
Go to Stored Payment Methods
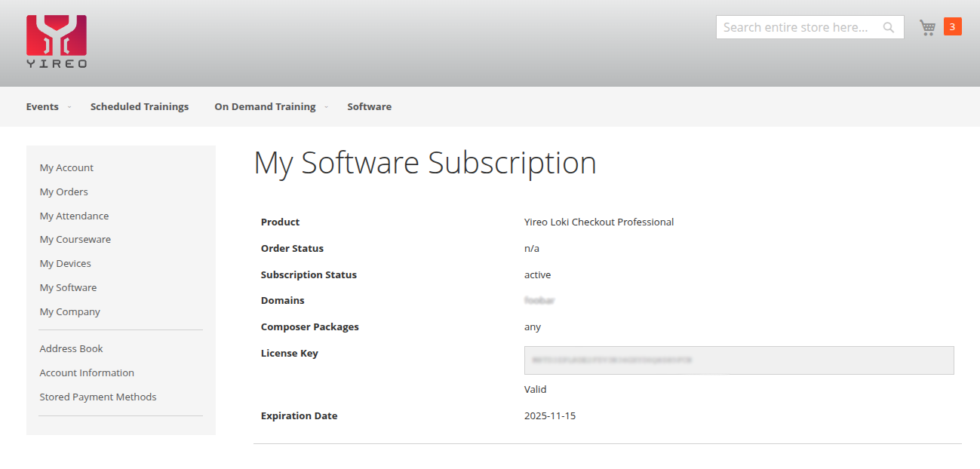coord(98,397)
